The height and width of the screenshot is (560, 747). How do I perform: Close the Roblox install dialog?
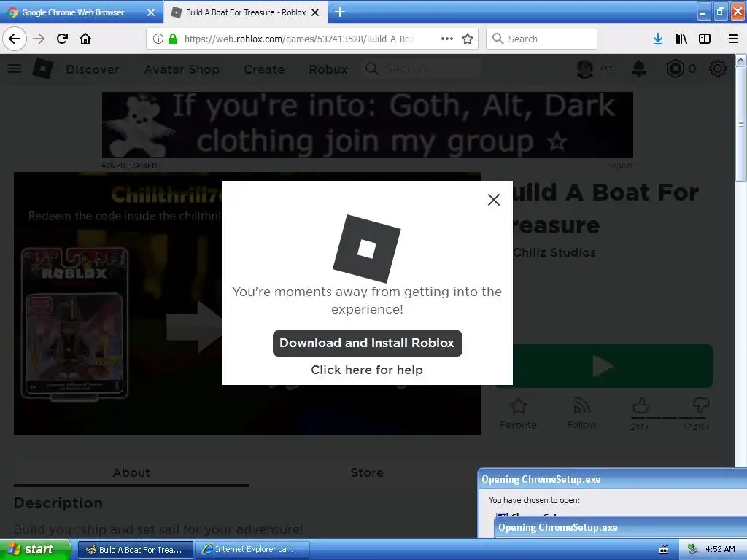point(494,200)
